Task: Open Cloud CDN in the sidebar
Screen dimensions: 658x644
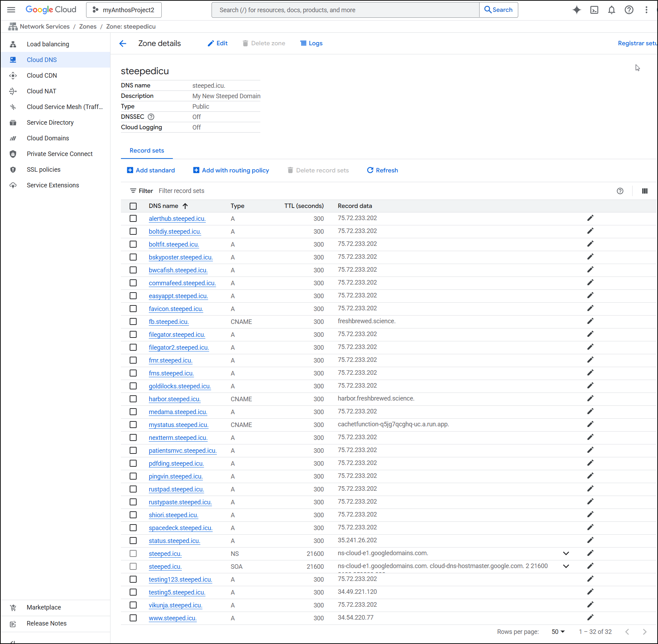Action: pos(42,76)
